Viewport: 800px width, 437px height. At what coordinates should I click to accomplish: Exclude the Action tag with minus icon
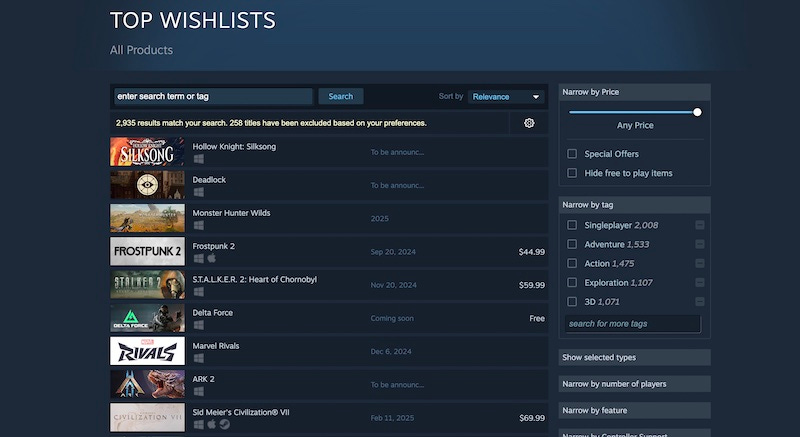coord(699,263)
